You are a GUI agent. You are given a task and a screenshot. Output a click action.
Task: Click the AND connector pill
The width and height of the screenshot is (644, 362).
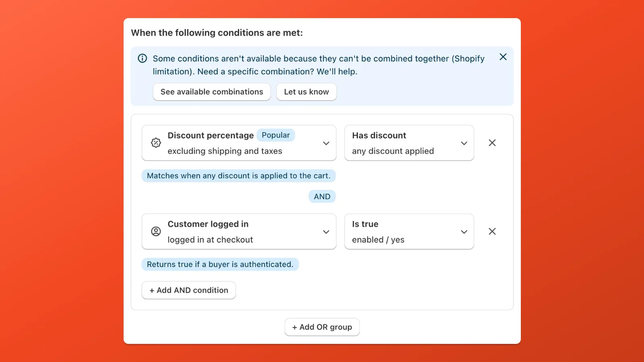tap(322, 196)
